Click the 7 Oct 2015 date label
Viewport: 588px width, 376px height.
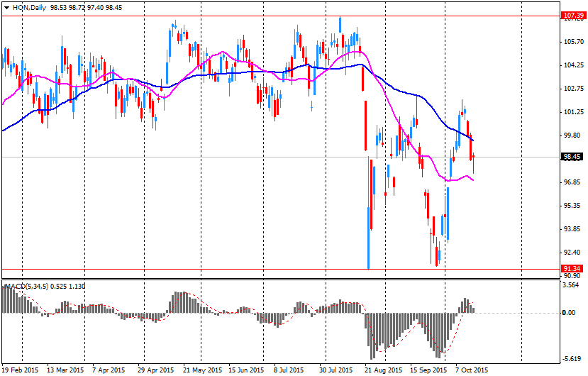pos(472,370)
